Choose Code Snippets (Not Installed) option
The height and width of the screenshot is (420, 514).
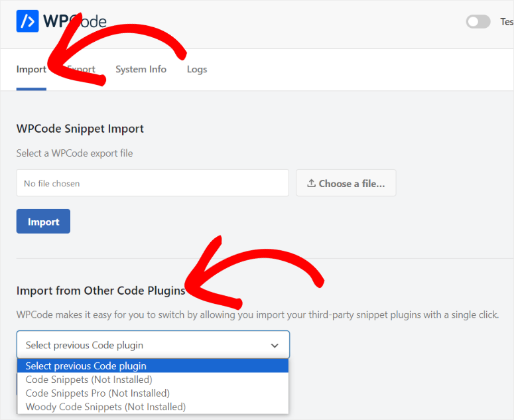153,380
